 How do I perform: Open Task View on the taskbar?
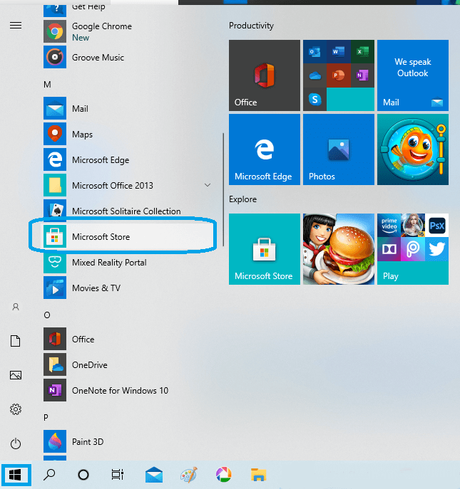coord(118,475)
